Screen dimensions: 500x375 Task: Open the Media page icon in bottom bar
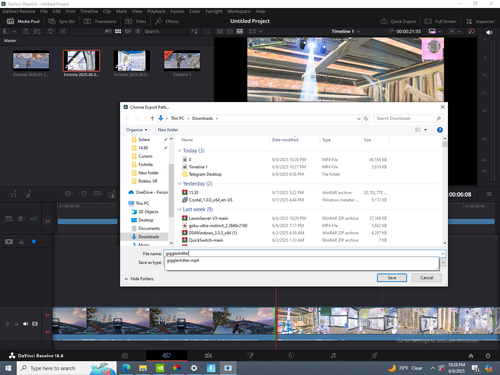click(125, 355)
